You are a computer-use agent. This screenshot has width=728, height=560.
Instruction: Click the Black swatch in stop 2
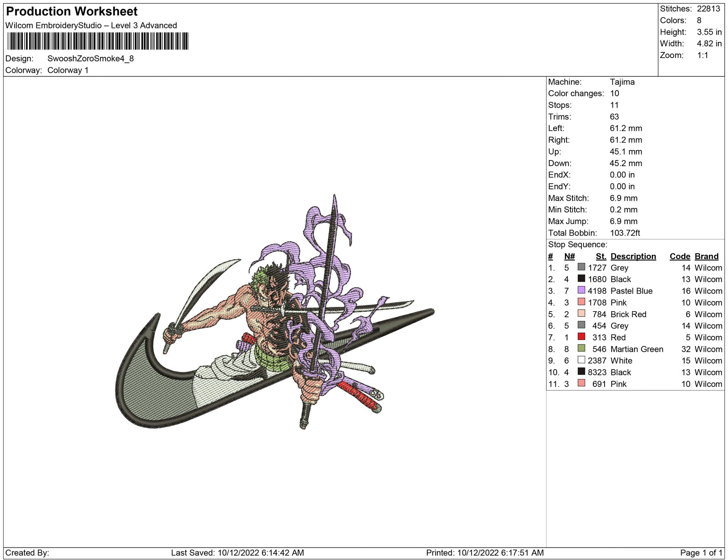pos(581,279)
